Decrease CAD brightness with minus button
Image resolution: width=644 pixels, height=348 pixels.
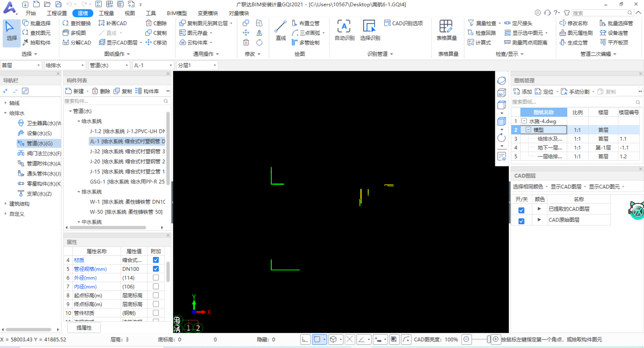[x=466, y=339]
